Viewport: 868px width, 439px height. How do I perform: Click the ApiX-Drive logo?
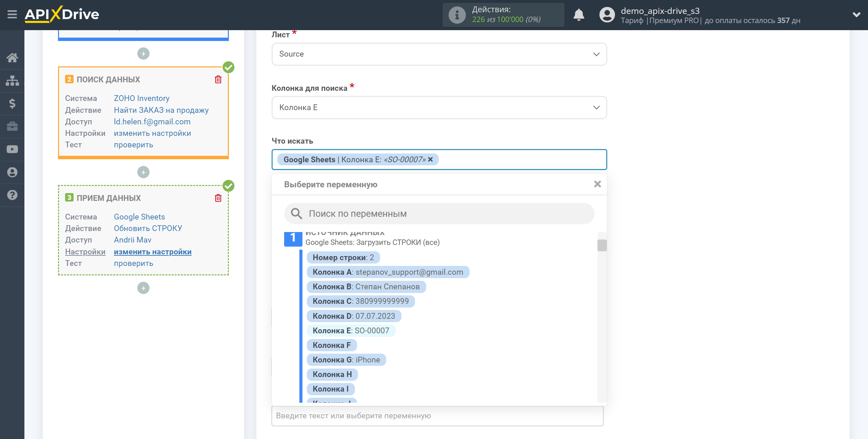(62, 14)
